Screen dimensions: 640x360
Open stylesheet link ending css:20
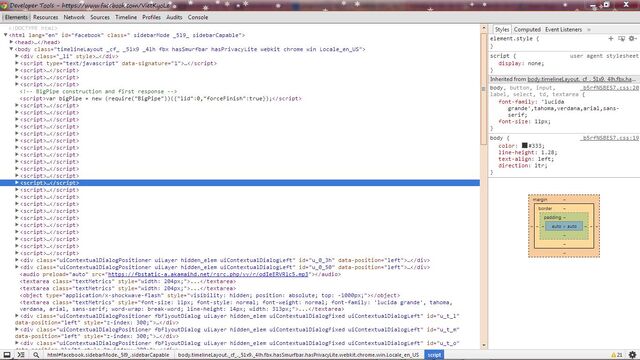pyautogui.click(x=610, y=88)
